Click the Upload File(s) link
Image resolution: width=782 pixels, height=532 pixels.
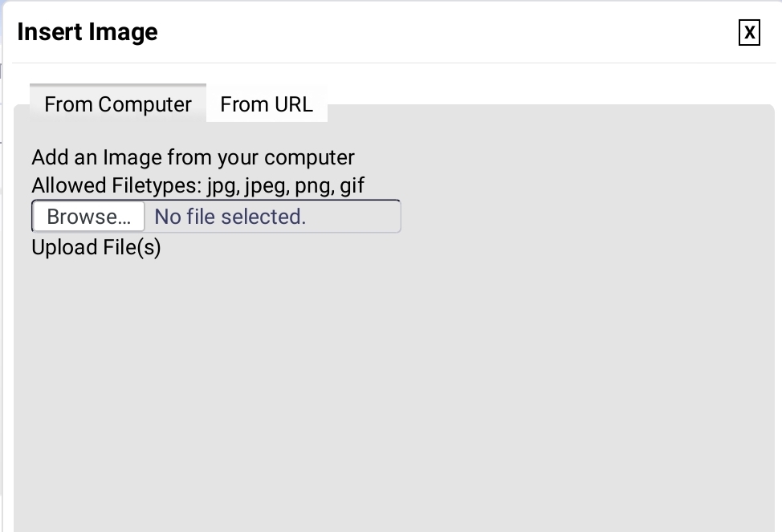(96, 247)
